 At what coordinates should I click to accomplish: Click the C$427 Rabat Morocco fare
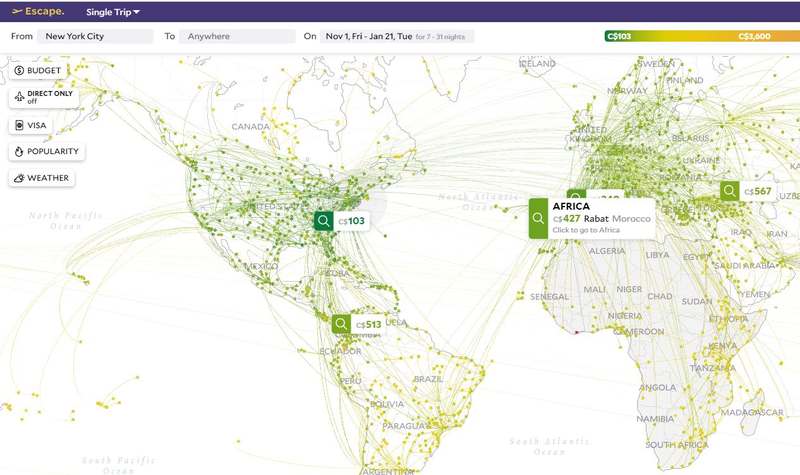click(x=602, y=218)
